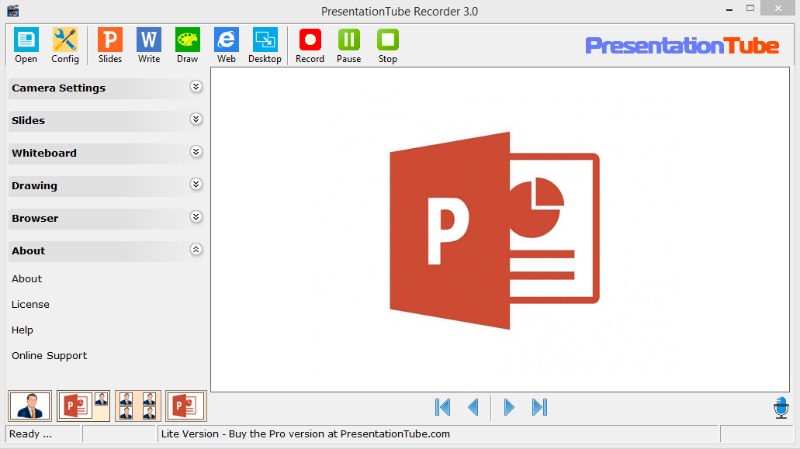
Task: Advance to the next slide
Action: (509, 407)
